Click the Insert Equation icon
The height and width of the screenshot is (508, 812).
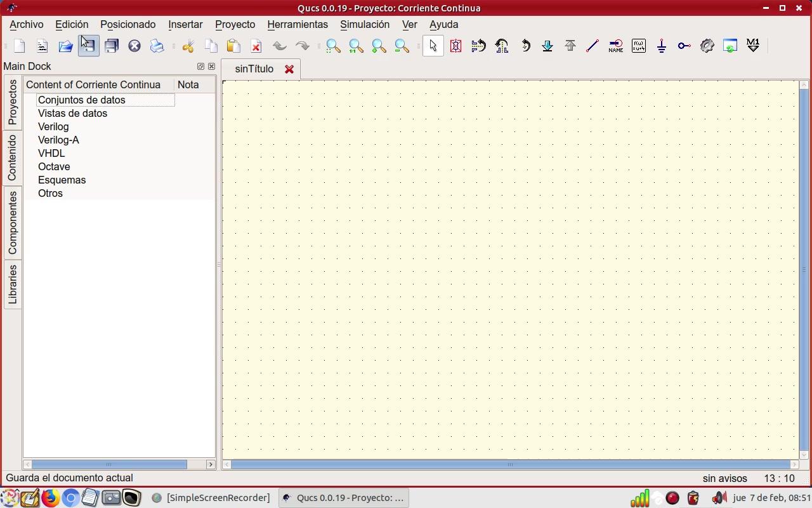click(x=638, y=46)
